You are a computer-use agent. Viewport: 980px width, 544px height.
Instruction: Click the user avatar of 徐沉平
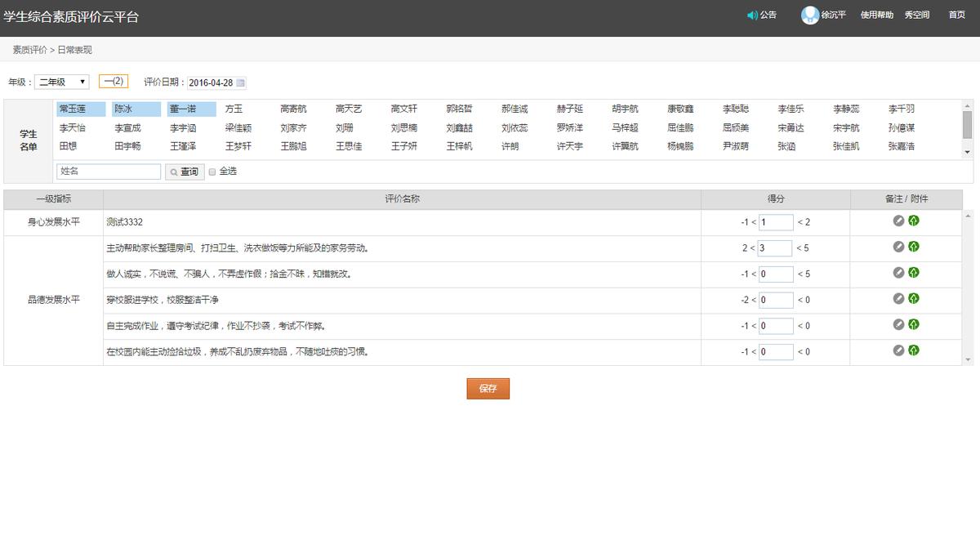click(808, 15)
